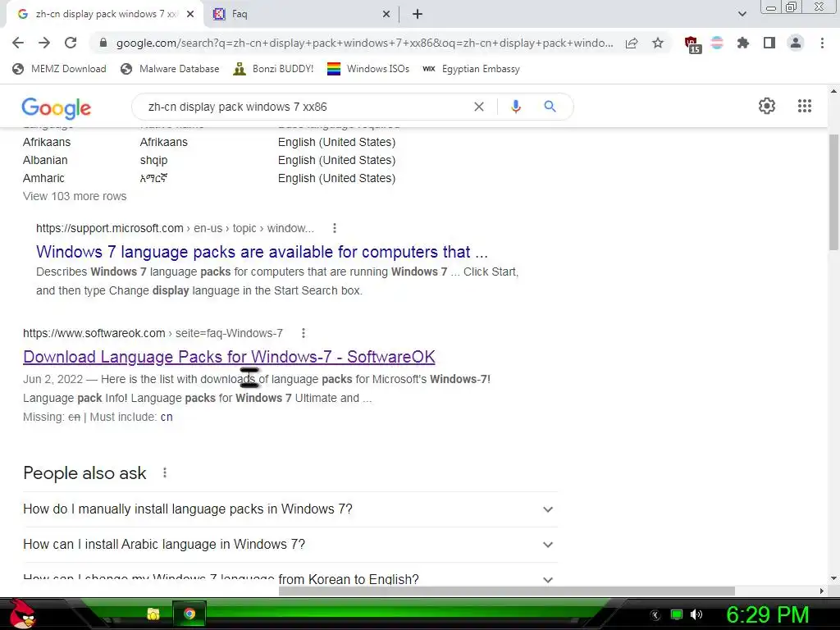This screenshot has width=840, height=630.
Task: Share this page via address bar icon
Action: pos(632,43)
